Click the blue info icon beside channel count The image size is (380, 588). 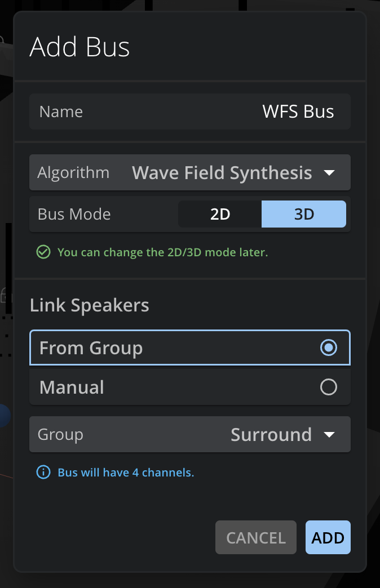pos(43,472)
